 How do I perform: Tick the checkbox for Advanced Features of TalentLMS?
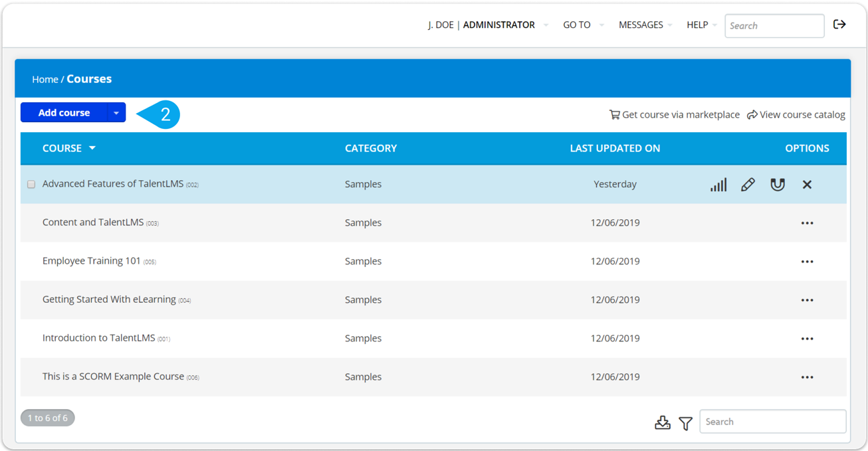point(31,185)
